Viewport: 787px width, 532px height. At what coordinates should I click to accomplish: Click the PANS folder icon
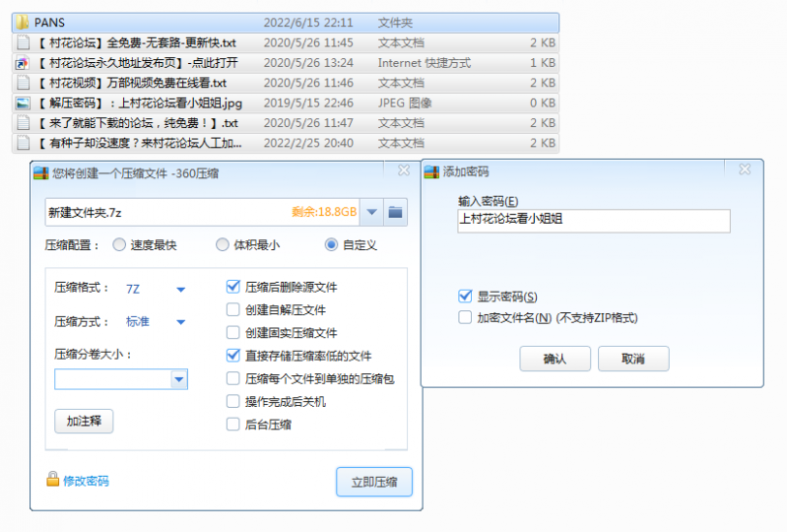(x=23, y=22)
